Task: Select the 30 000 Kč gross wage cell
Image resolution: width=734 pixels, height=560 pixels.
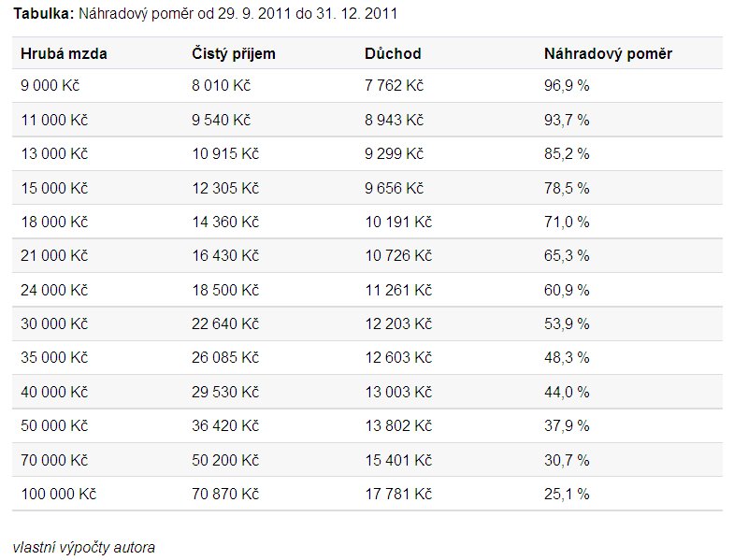Action: 54,323
